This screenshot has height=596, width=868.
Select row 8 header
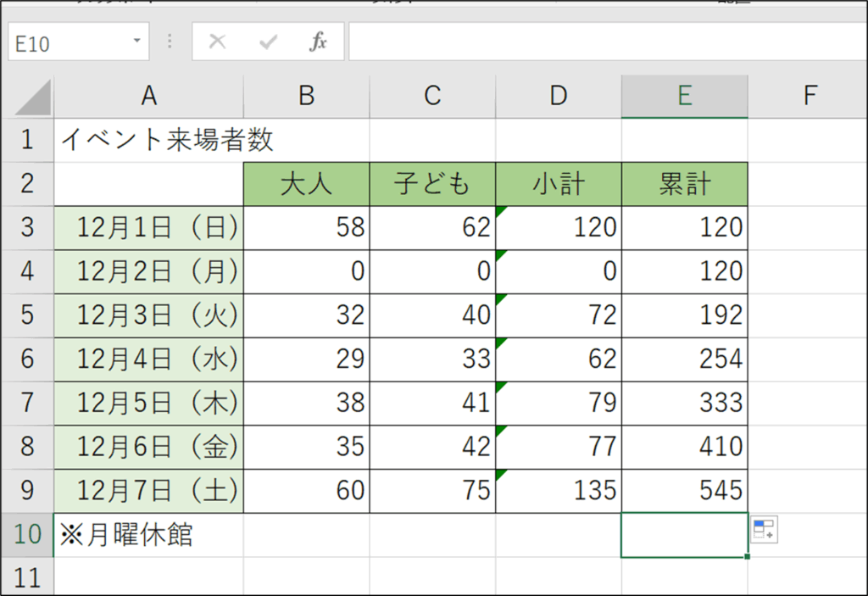click(27, 447)
